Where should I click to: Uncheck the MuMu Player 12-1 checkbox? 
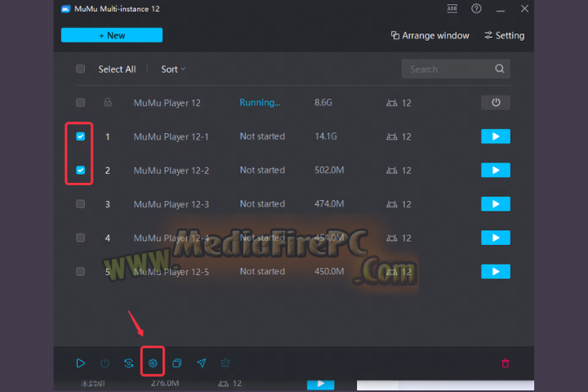(x=80, y=136)
